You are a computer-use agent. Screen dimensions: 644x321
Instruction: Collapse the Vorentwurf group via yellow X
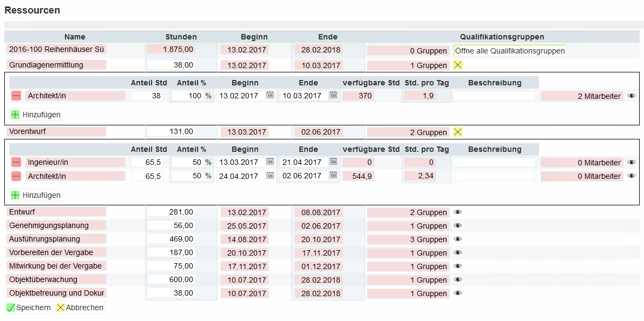point(457,132)
